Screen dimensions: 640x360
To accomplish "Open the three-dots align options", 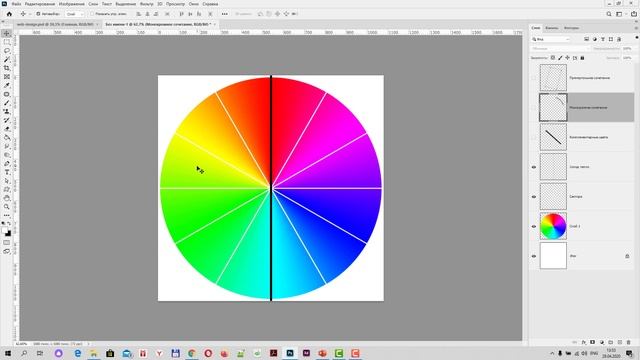I will [x=224, y=14].
